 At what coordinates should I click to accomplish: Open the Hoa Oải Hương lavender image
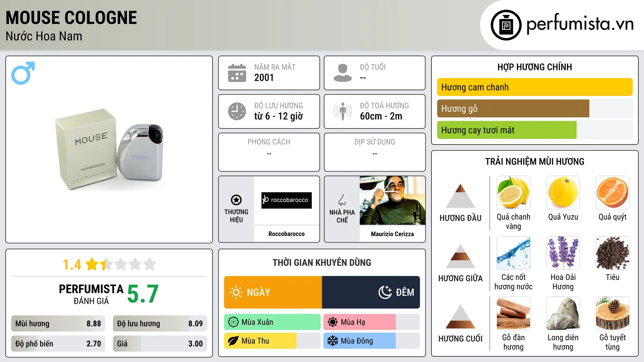tap(563, 253)
